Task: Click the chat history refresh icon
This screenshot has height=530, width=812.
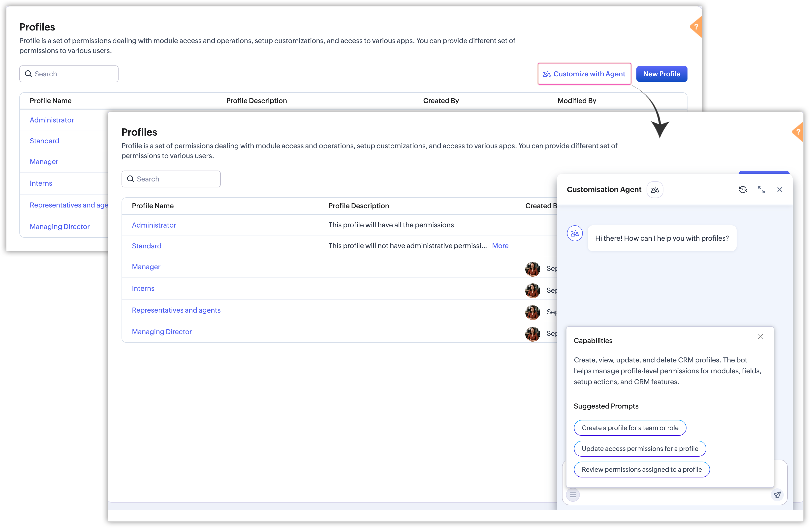Action: pyautogui.click(x=742, y=190)
